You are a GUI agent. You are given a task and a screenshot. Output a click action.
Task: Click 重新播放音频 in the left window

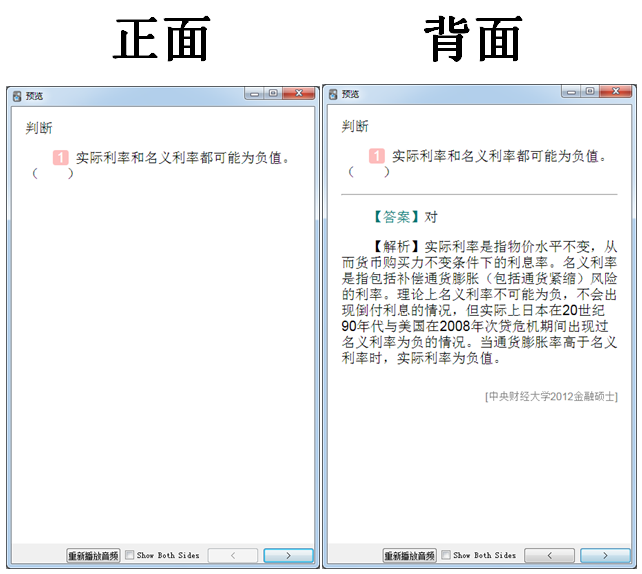coord(93,556)
